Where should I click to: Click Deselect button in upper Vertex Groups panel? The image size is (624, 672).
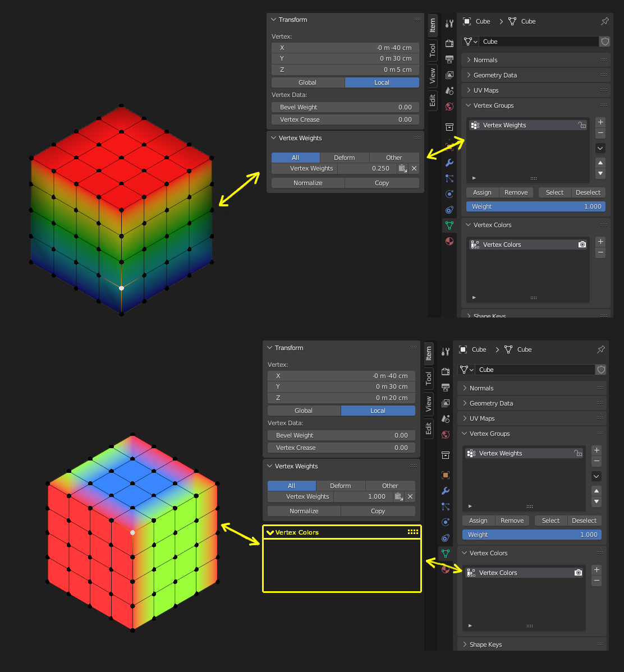point(588,192)
